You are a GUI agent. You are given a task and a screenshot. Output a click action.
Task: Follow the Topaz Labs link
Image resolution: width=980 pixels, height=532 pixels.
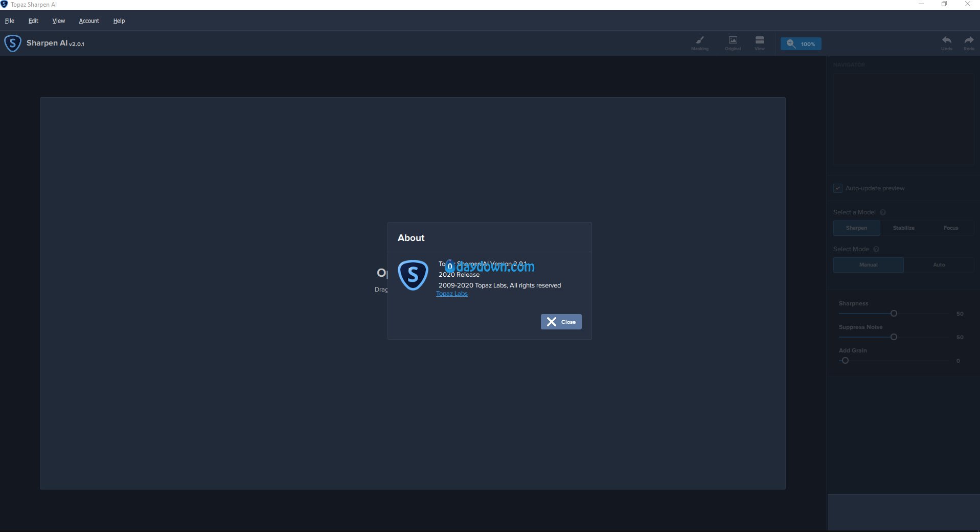point(451,294)
